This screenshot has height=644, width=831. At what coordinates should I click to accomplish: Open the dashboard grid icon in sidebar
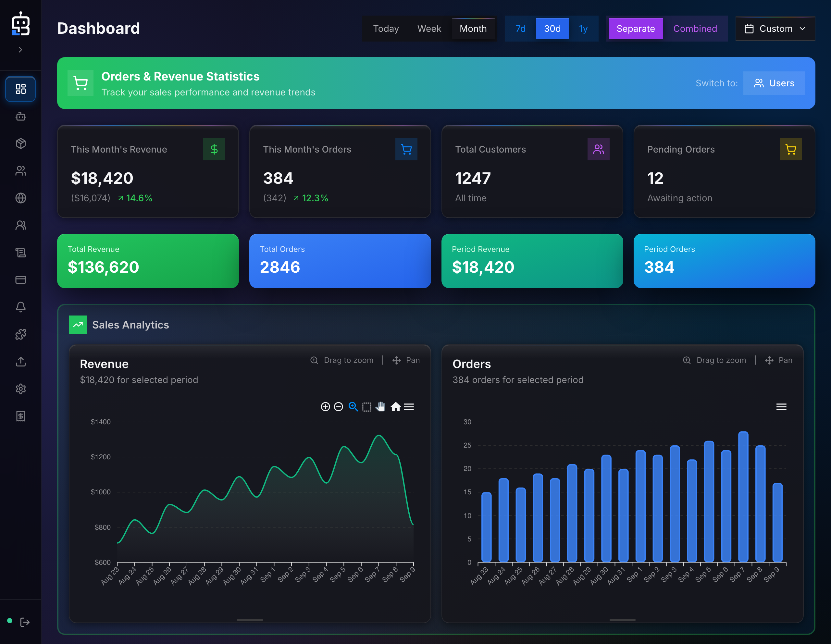tap(20, 89)
